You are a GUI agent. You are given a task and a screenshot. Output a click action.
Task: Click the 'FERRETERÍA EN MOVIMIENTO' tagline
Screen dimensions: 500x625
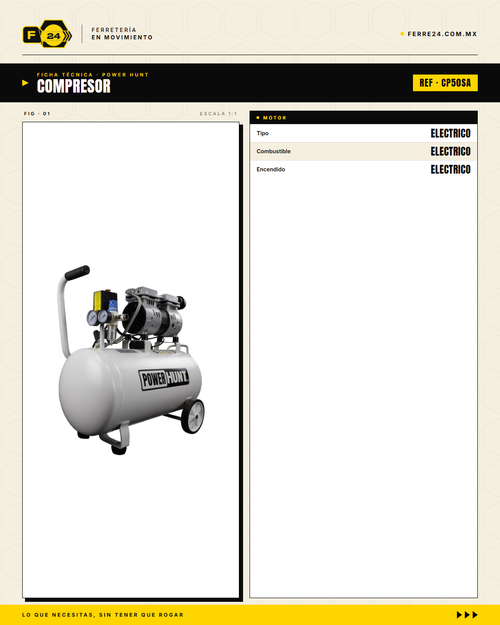coord(122,33)
